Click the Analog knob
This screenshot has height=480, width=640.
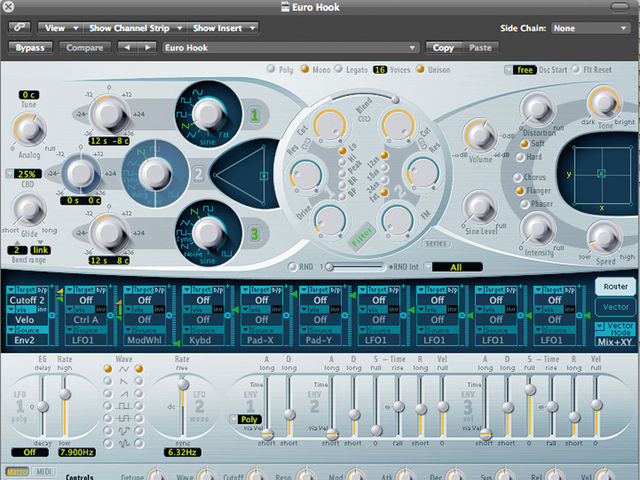[29, 130]
